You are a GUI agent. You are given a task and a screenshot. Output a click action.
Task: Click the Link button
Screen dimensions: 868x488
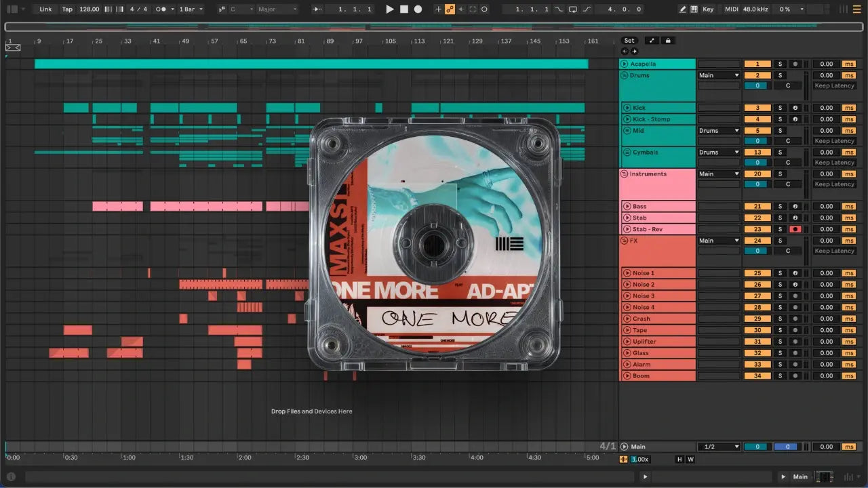[45, 9]
